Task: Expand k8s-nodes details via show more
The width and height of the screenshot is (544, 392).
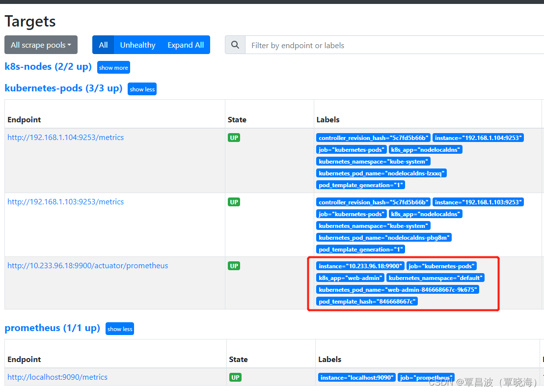Action: [113, 67]
